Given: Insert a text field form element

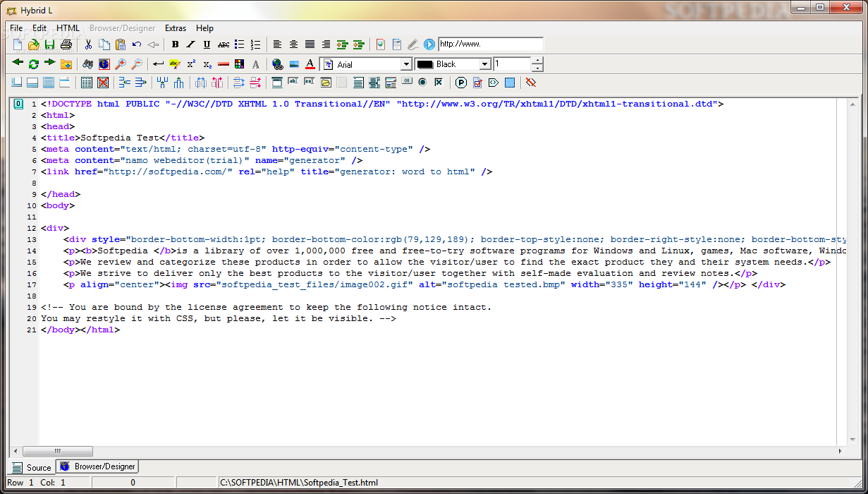Looking at the screenshot, I should (293, 83).
